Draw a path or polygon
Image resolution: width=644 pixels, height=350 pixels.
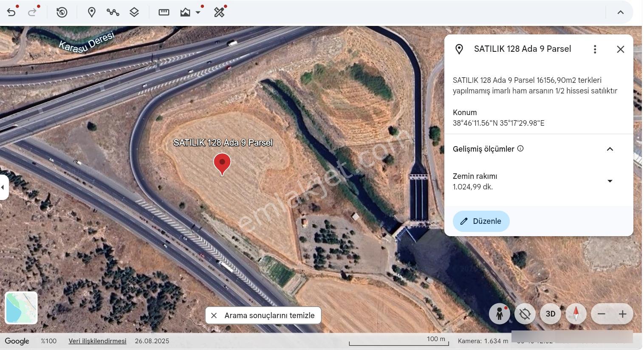[113, 12]
